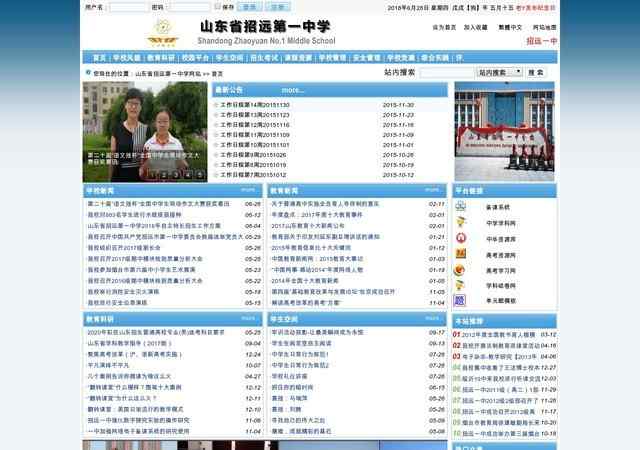Open the orange 高考资源网 icon
The image size is (640, 450).
point(460,254)
